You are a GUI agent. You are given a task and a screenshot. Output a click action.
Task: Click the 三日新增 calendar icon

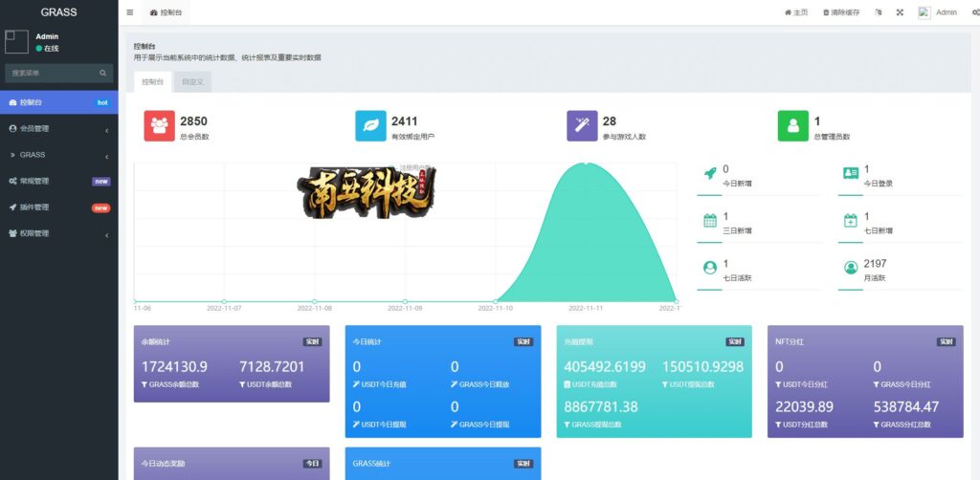710,220
